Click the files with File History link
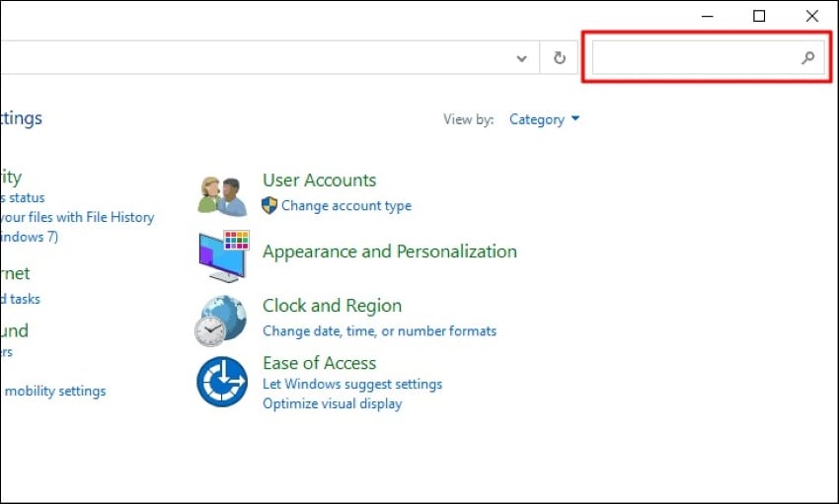 coord(77,217)
